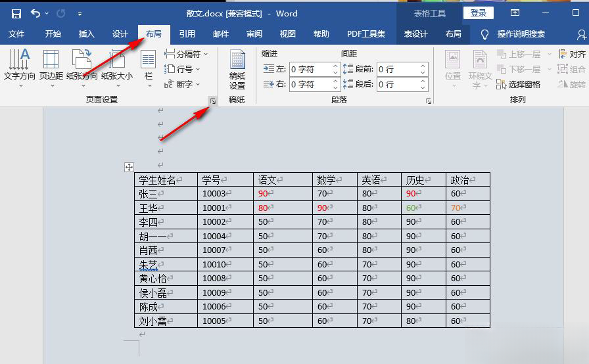Image resolution: width=589 pixels, height=364 pixels.
Task: Click the 下移一层 send backward button
Action: click(519, 70)
